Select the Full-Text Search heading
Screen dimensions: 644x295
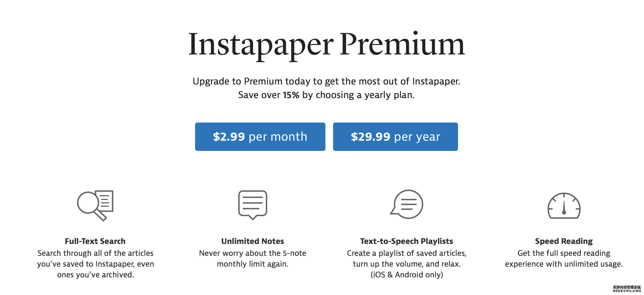(95, 241)
